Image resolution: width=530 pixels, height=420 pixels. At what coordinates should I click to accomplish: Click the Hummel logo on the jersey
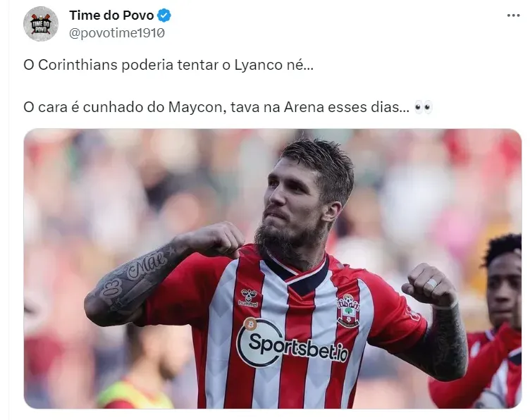(249, 298)
